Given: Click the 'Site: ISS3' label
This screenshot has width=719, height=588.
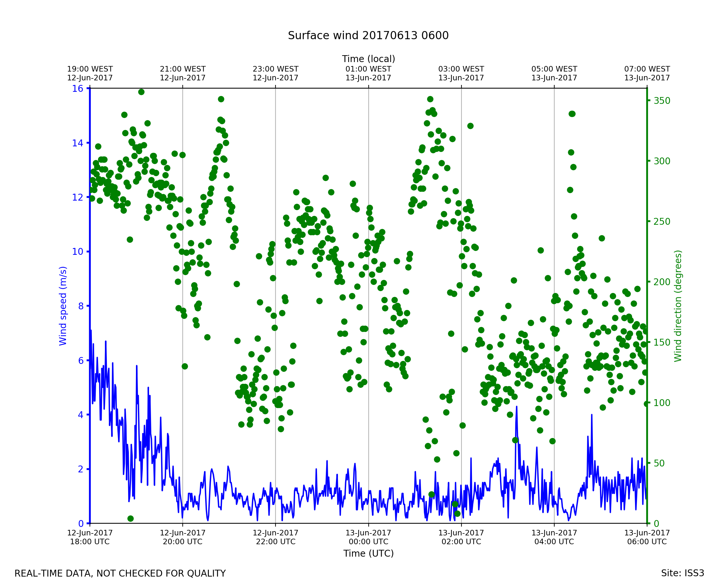Looking at the screenshot, I should click(x=682, y=573).
